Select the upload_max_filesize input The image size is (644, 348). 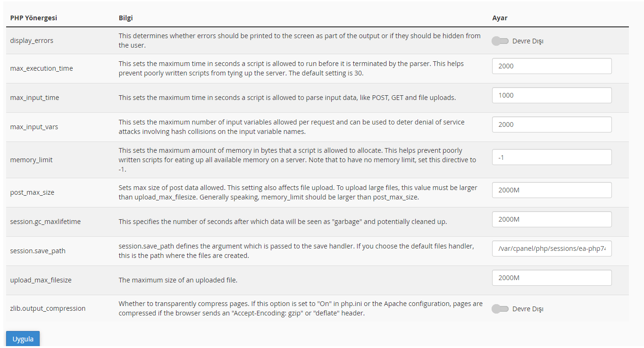(552, 278)
